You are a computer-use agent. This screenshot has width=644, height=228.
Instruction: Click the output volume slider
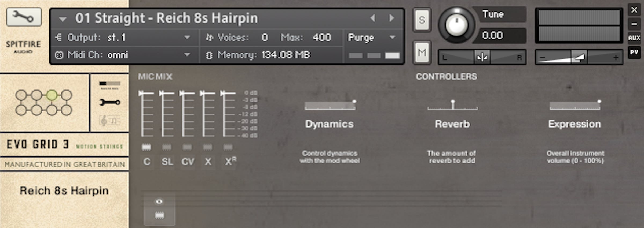click(579, 57)
